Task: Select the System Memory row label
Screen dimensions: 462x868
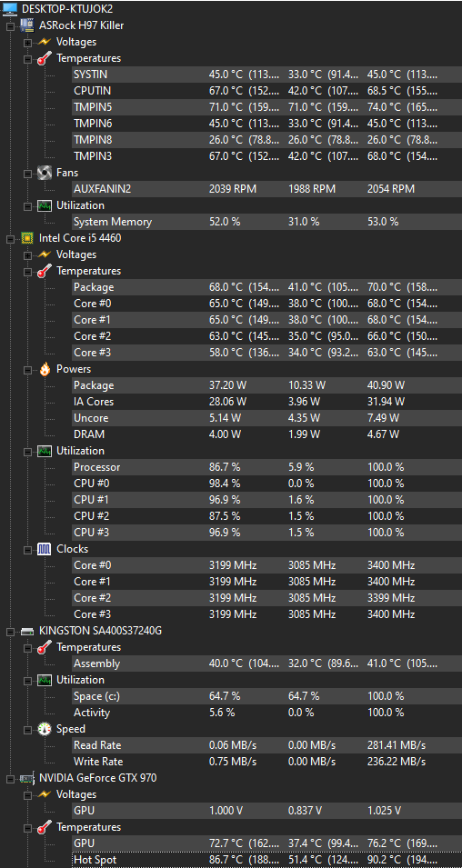Action: (113, 222)
